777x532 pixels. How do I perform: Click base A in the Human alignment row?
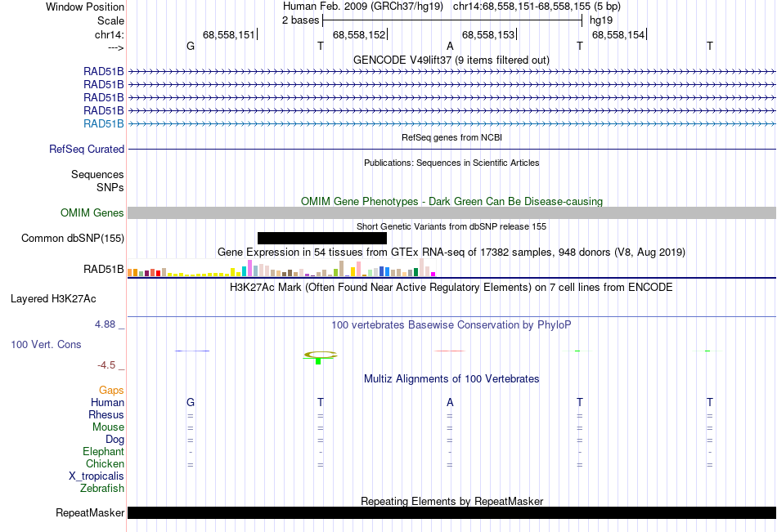450,402
